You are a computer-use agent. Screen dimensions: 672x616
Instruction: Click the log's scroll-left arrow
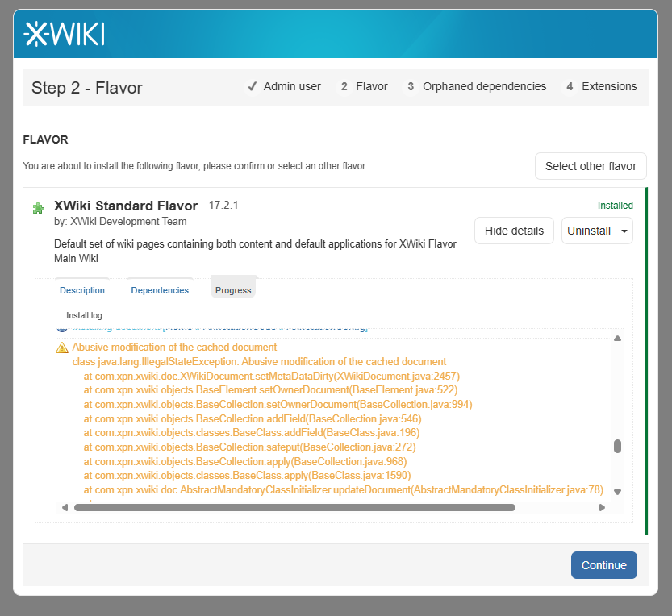pyautogui.click(x=65, y=508)
